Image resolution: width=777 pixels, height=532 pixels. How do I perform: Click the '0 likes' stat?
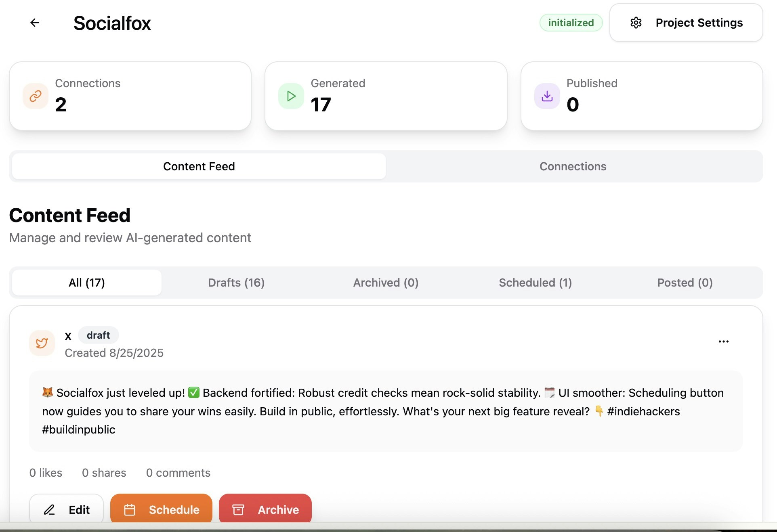(46, 473)
